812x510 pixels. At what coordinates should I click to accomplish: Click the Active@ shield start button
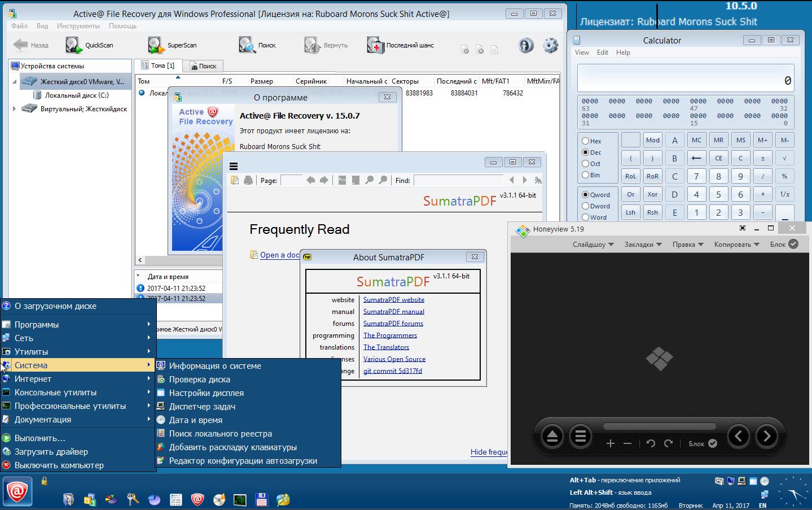pyautogui.click(x=17, y=492)
